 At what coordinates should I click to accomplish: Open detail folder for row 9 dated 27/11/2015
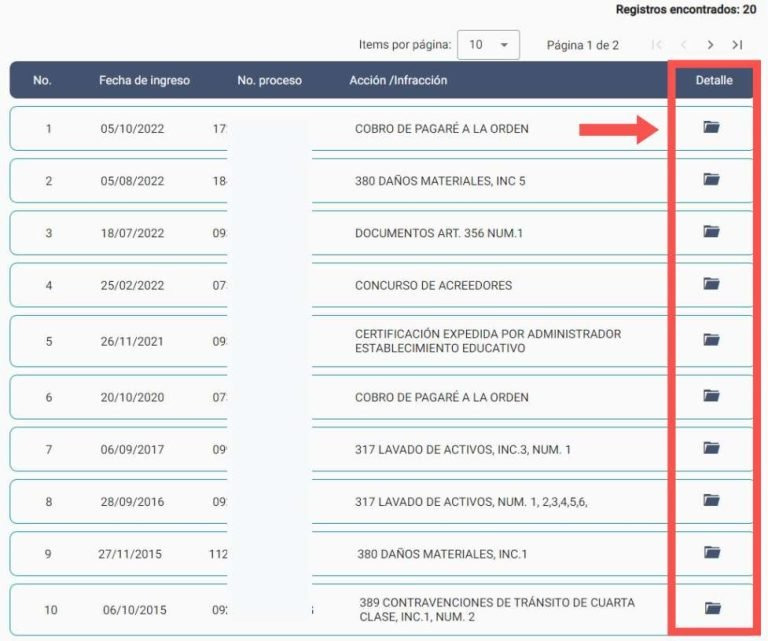coord(712,552)
